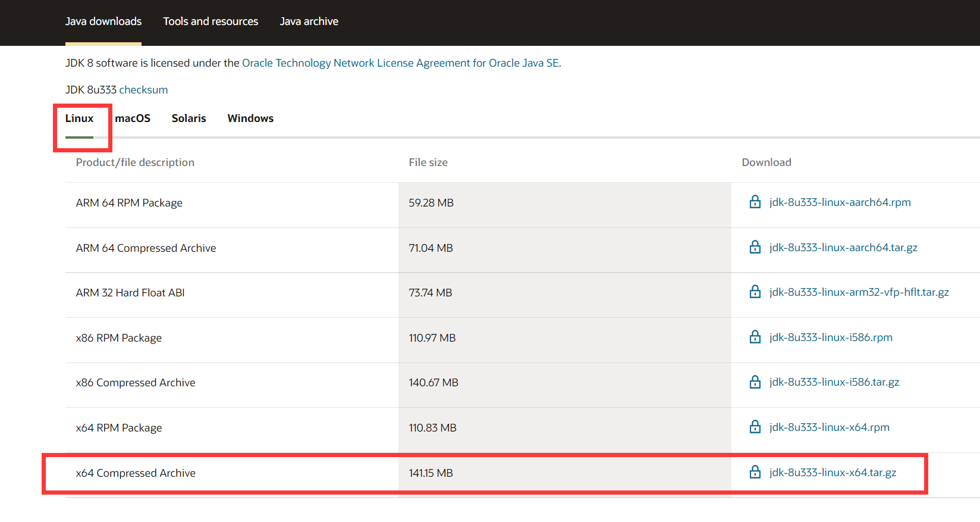Click lock icon beside jdk-8u333-linux-x64.tar.gz
Viewport: 980px width, 522px height.
tap(755, 472)
